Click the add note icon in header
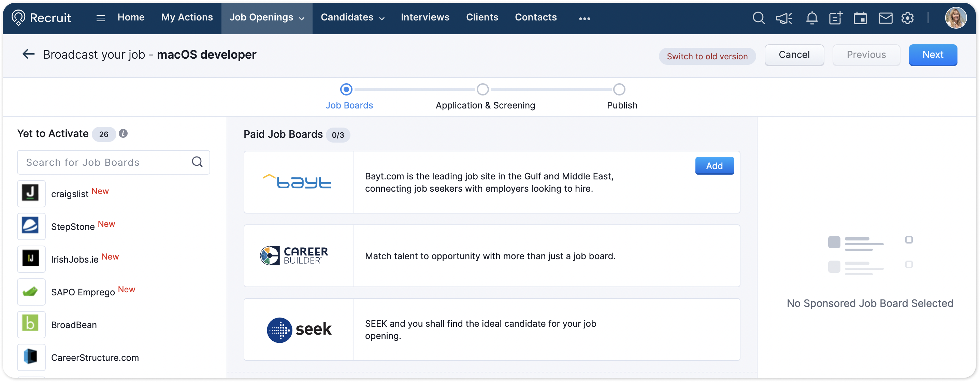 835,18
